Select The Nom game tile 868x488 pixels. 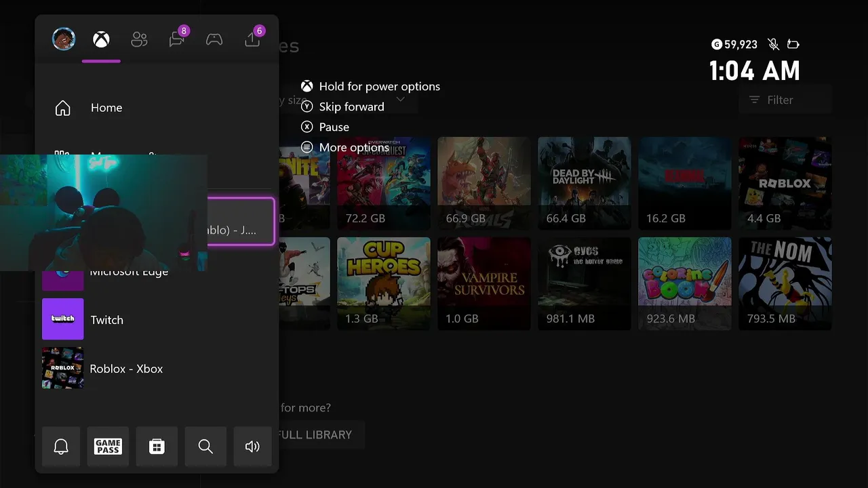pyautogui.click(x=785, y=283)
